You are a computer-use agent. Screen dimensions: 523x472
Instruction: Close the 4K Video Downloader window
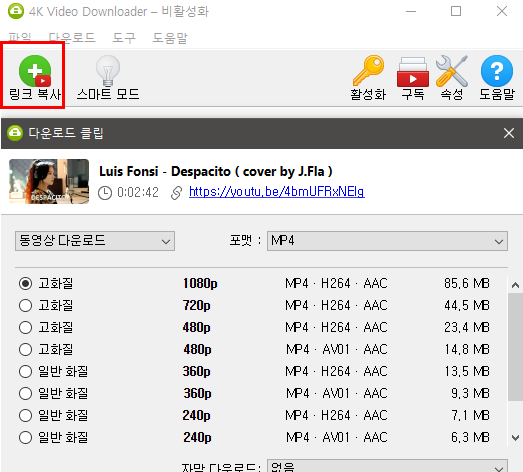click(x=502, y=11)
